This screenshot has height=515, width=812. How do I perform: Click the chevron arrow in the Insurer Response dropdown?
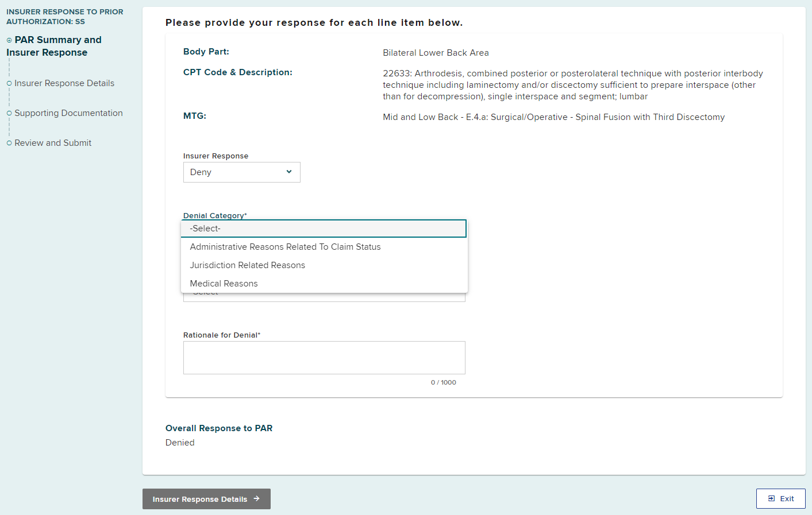point(289,172)
